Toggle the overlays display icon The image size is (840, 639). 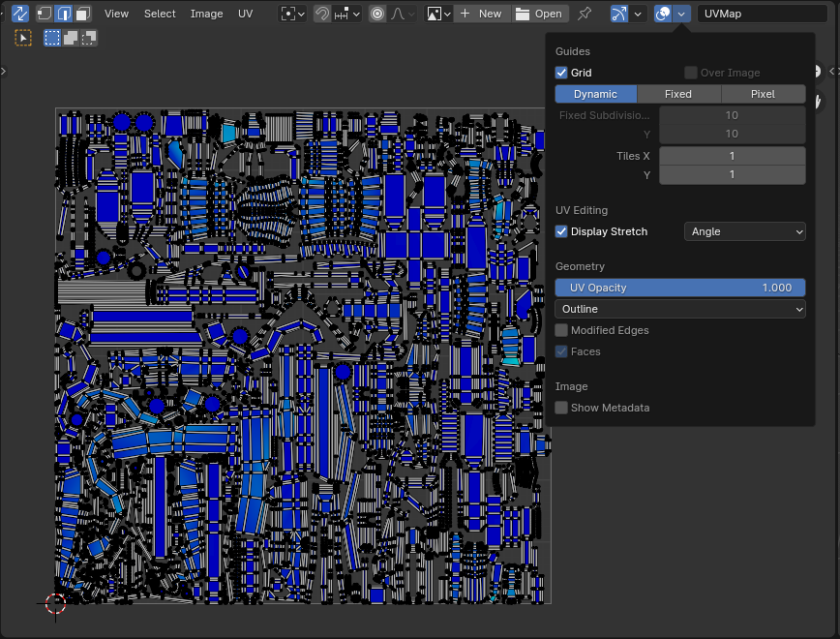tap(663, 14)
